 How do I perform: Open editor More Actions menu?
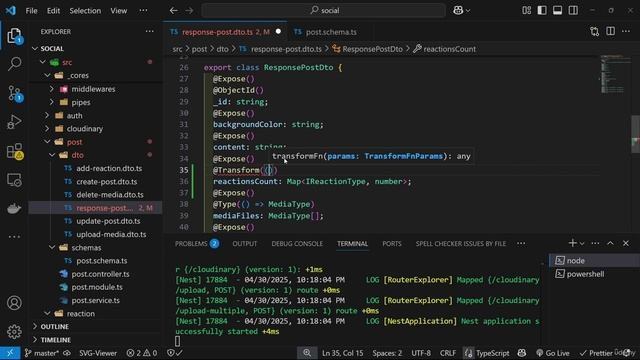[626, 31]
